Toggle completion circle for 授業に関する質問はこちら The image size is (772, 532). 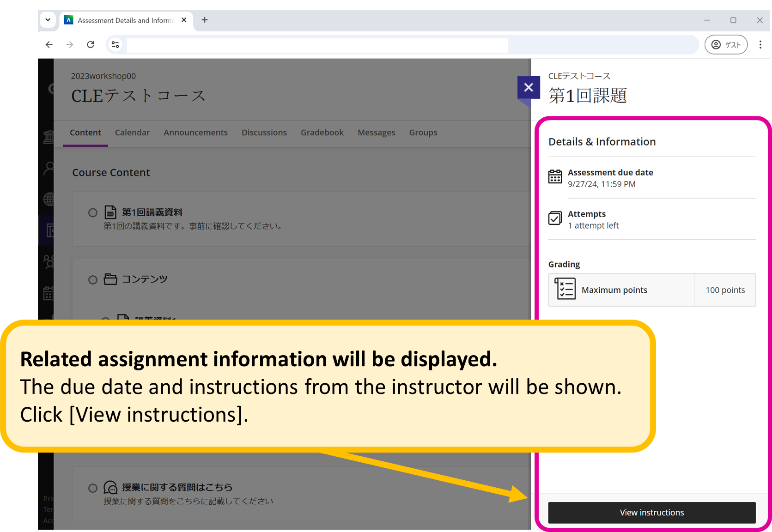click(92, 488)
